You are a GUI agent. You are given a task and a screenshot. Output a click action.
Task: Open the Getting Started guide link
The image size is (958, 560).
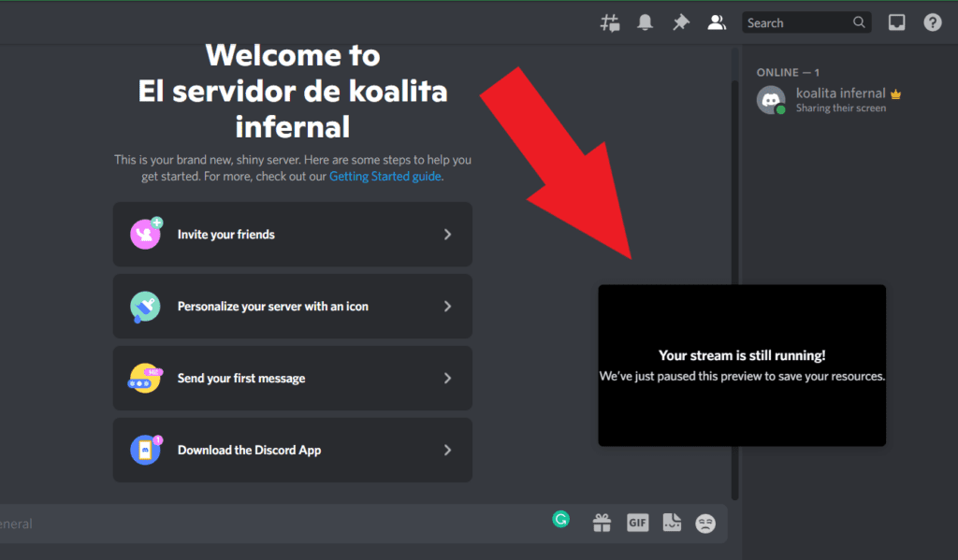coord(385,176)
